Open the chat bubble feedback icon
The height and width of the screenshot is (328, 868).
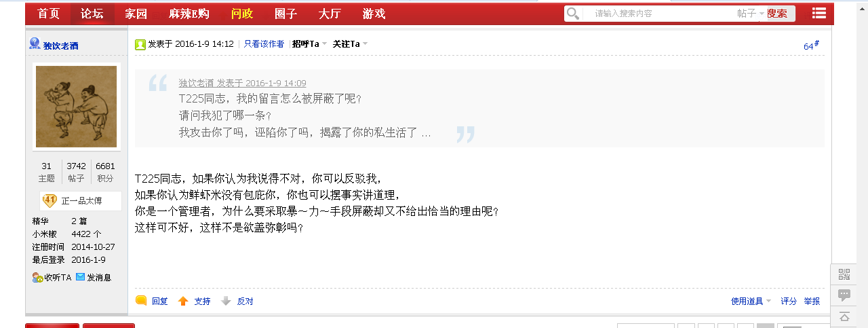[844, 295]
